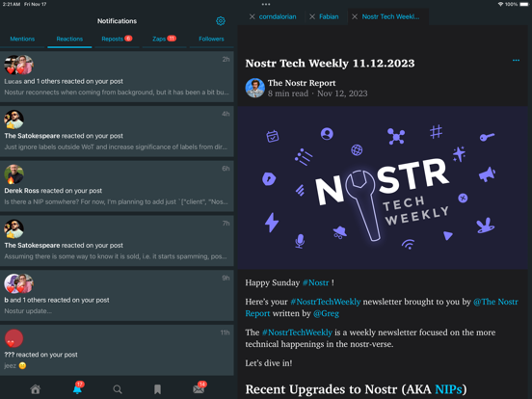532x399 pixels.
Task: Select the Reactions tab
Action: click(x=69, y=39)
